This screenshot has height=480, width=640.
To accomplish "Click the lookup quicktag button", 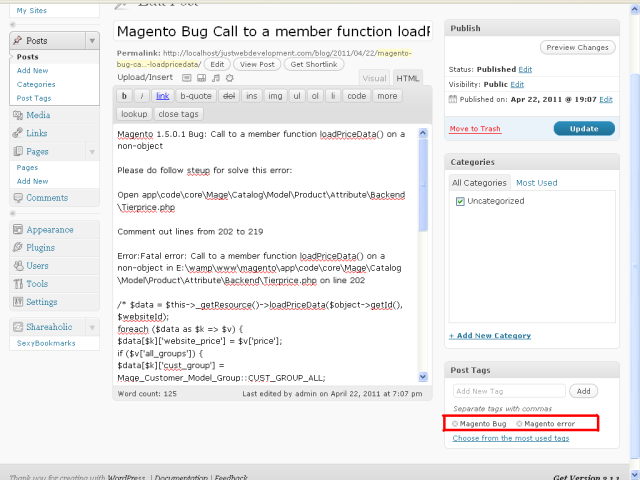I will click(134, 114).
